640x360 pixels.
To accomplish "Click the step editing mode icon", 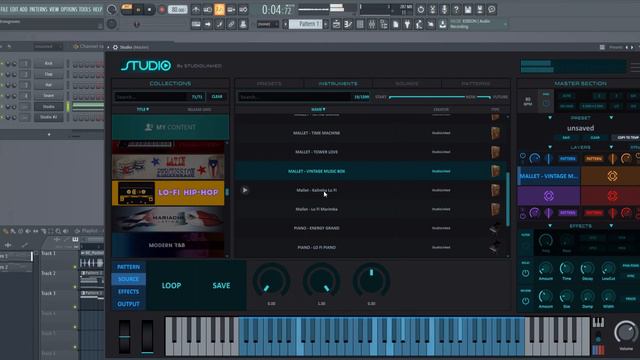I will tap(220, 24).
